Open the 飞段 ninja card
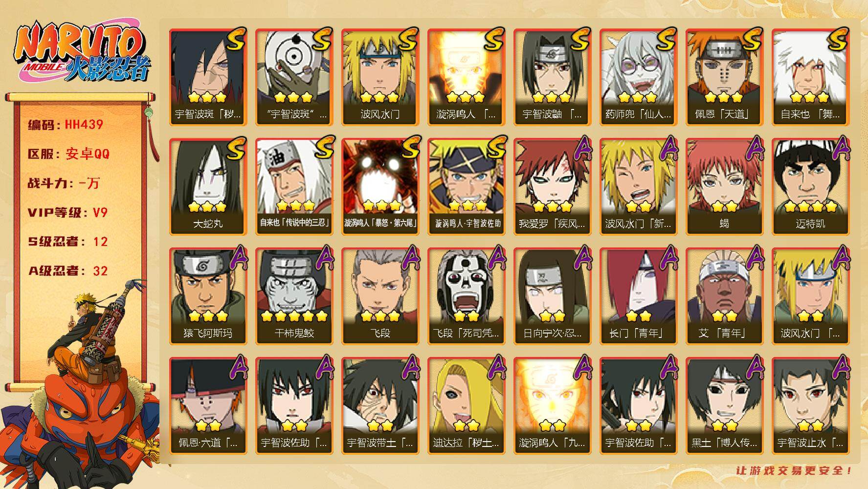Viewport: 868px width, 489px height. click(x=380, y=296)
